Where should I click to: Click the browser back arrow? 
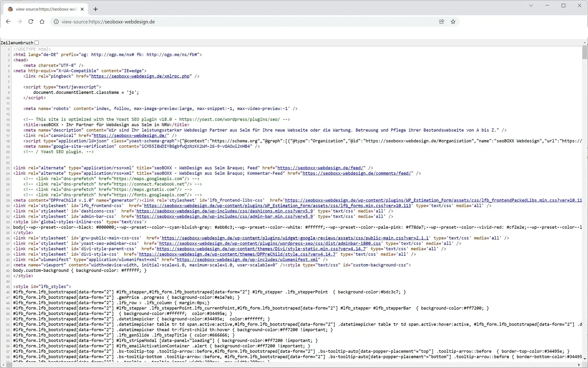coord(8,22)
